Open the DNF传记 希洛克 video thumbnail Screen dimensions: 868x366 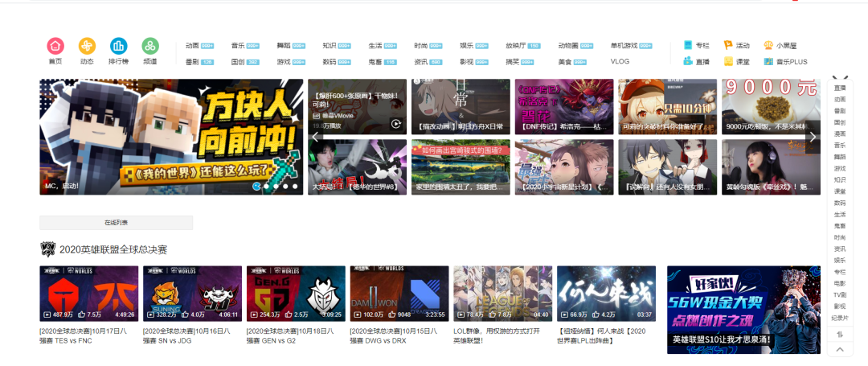pos(564,106)
